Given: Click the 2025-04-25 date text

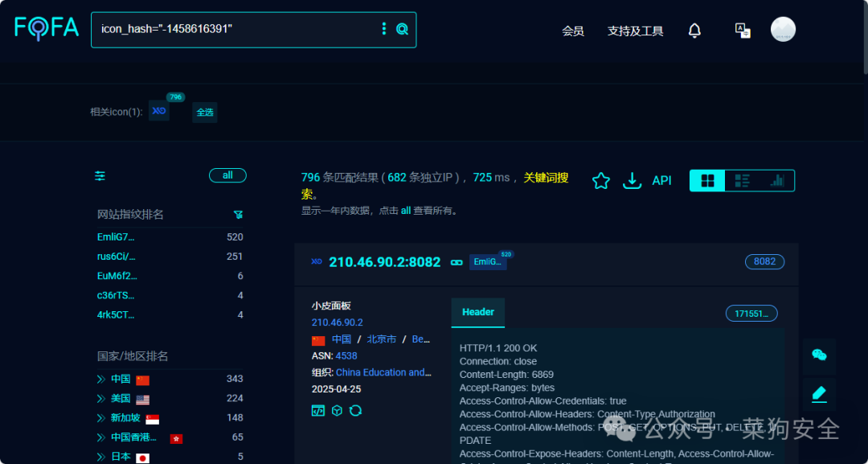Looking at the screenshot, I should [336, 389].
